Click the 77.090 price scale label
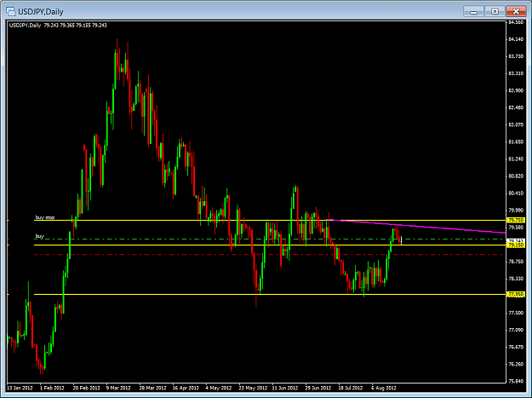Image resolution: width=532 pixels, height=398 pixels. (516, 330)
